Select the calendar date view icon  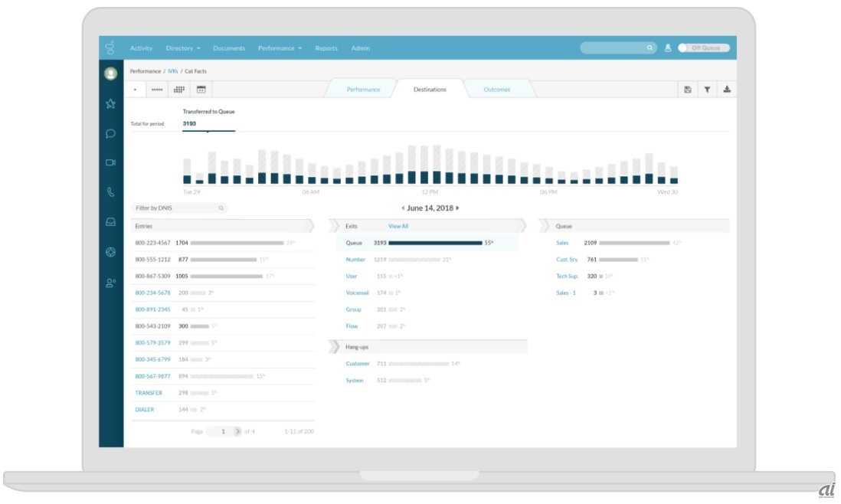[x=201, y=90]
